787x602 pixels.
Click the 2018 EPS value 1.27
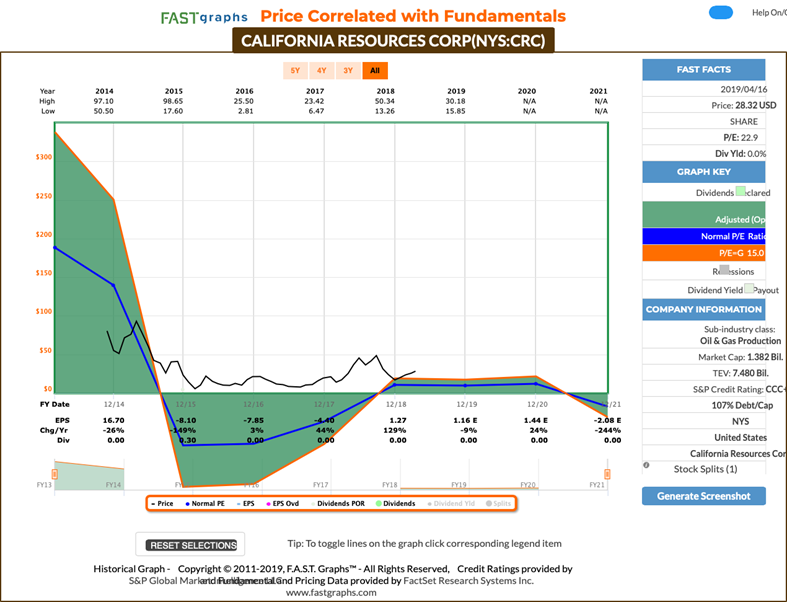(397, 420)
